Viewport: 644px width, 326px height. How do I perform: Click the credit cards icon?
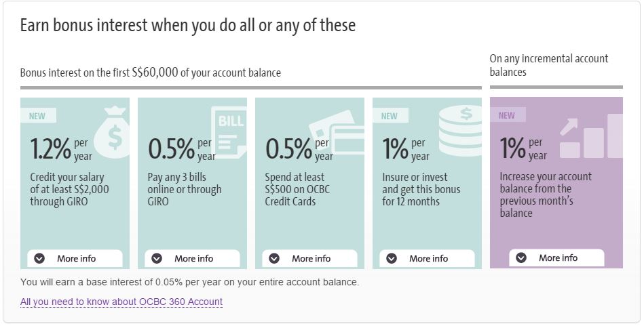tap(337, 132)
